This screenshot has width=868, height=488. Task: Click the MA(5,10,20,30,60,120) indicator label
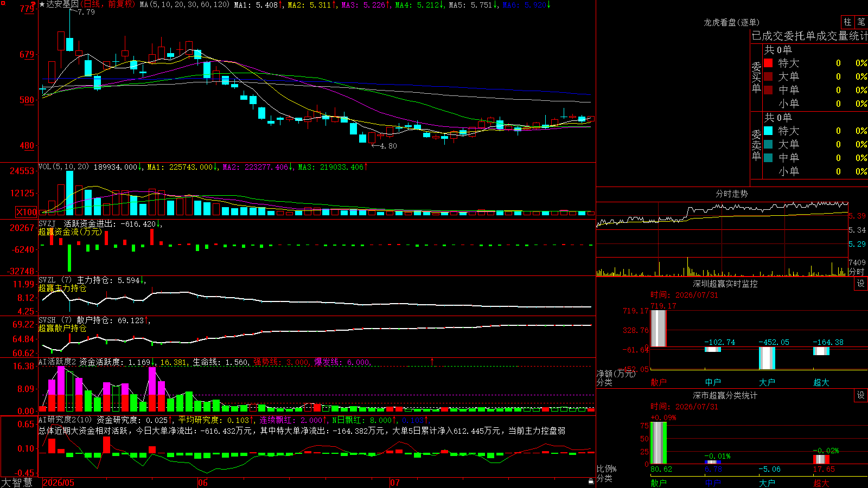pyautogui.click(x=184, y=4)
